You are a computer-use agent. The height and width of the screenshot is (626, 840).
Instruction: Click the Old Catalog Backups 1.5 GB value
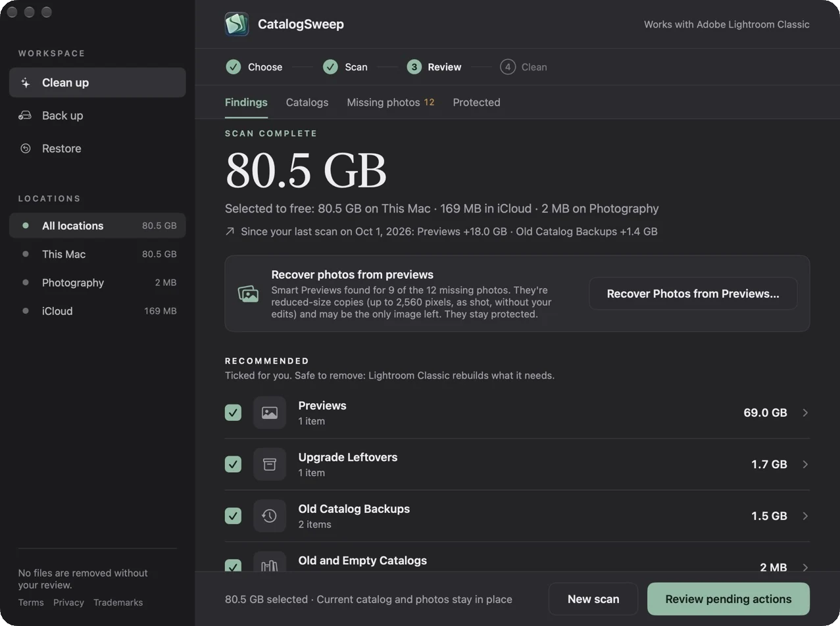769,516
